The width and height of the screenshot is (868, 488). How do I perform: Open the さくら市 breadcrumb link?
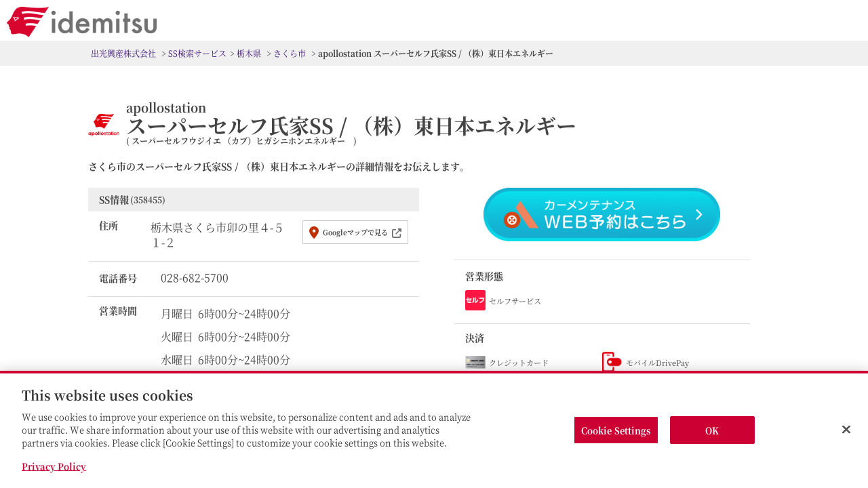tap(290, 54)
